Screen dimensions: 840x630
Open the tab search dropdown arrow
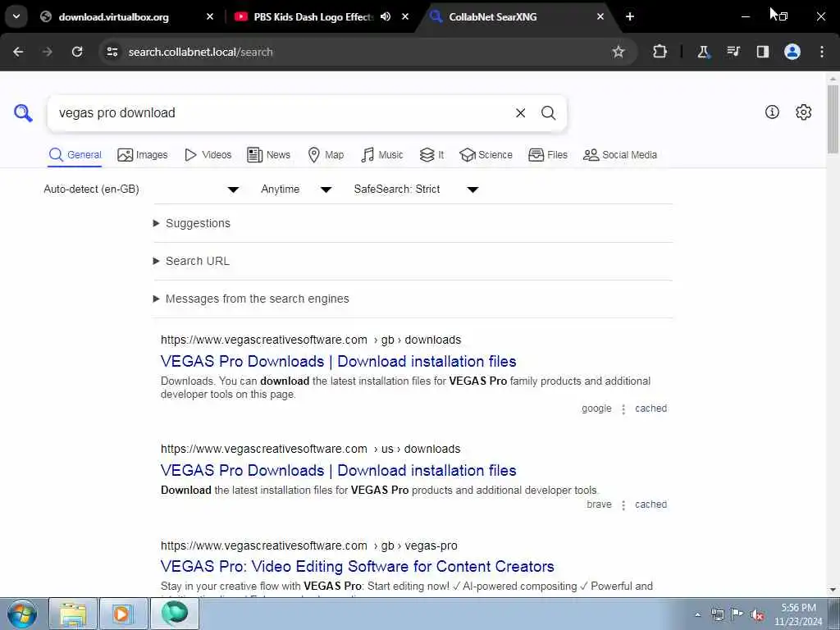16,16
